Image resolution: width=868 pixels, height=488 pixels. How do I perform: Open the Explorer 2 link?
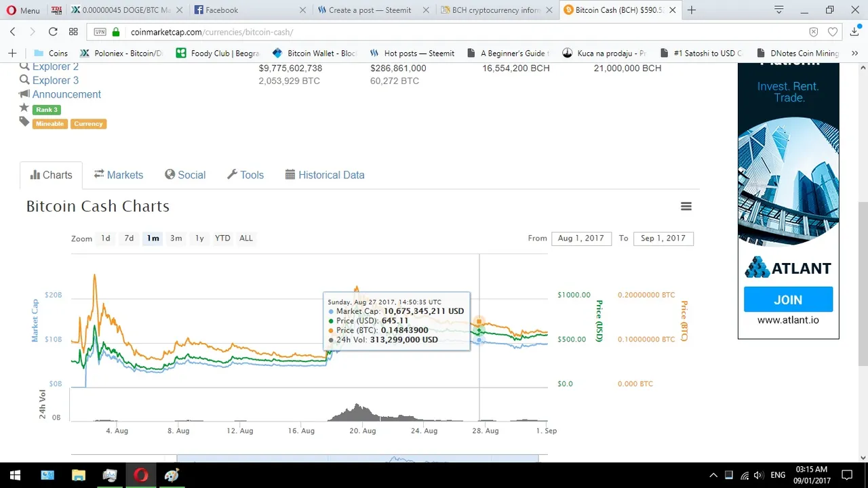pyautogui.click(x=55, y=66)
